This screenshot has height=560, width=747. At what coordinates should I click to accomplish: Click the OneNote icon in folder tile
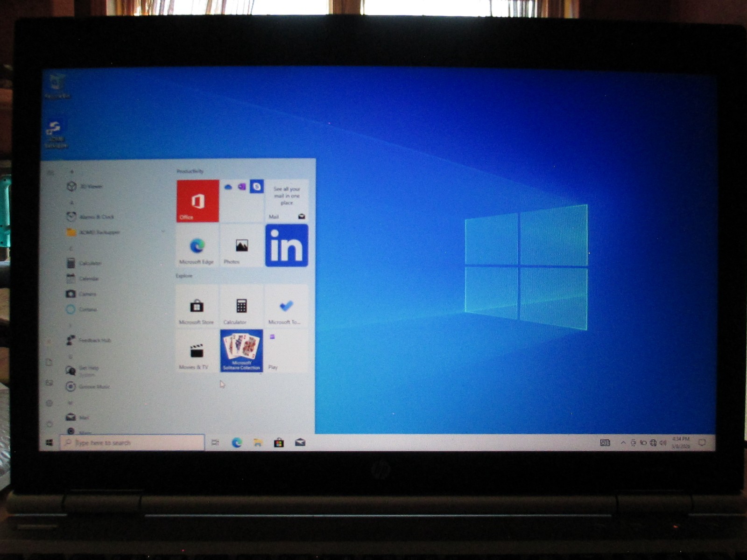(x=242, y=187)
